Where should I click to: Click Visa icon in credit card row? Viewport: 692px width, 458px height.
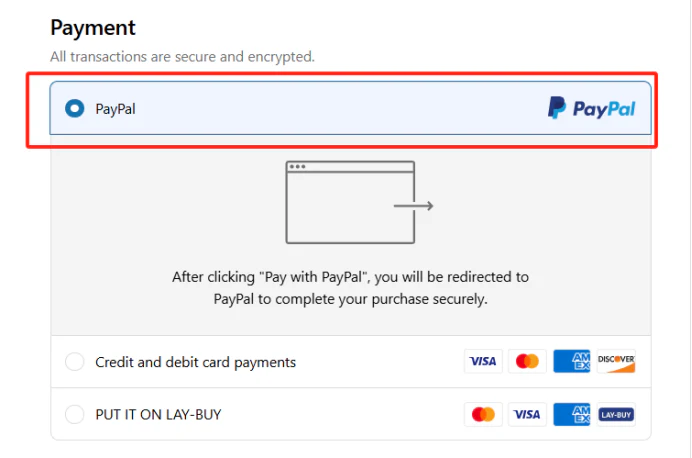pos(483,361)
